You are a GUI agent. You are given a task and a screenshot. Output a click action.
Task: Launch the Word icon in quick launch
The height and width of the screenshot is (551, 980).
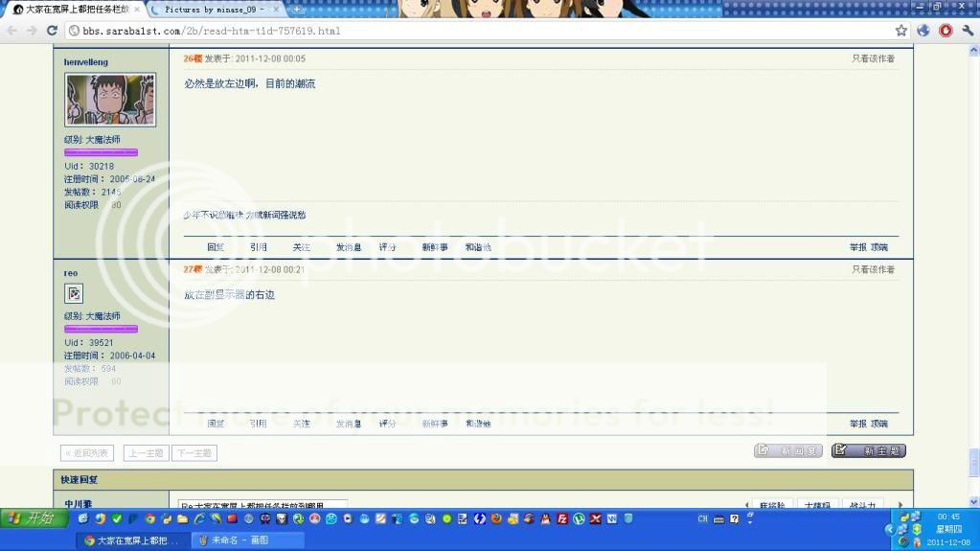[612, 518]
